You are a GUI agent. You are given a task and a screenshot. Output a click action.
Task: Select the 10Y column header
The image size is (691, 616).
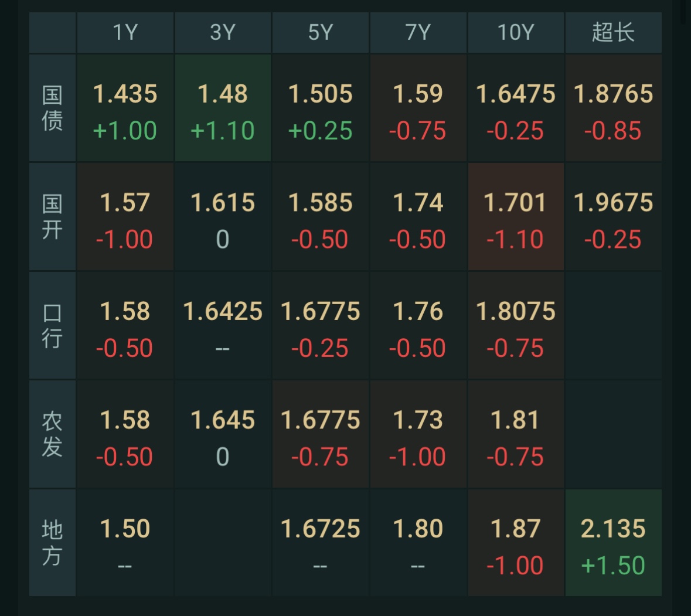pos(515,33)
